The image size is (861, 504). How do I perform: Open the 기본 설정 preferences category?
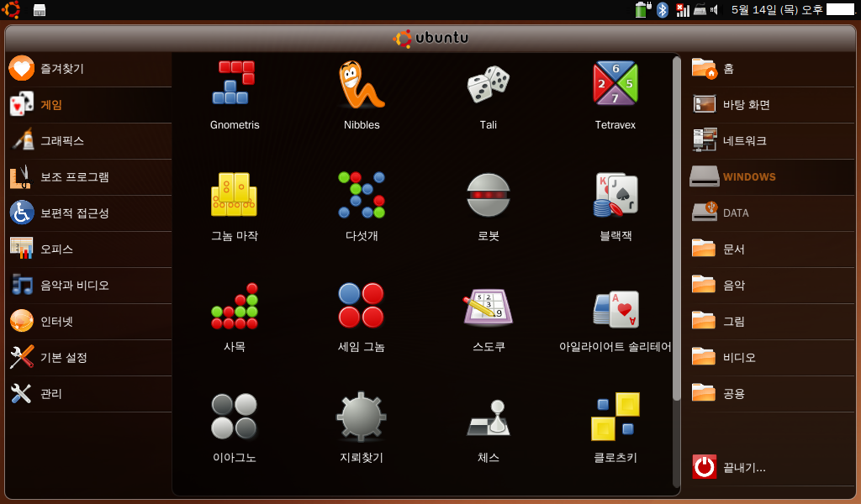pos(89,358)
